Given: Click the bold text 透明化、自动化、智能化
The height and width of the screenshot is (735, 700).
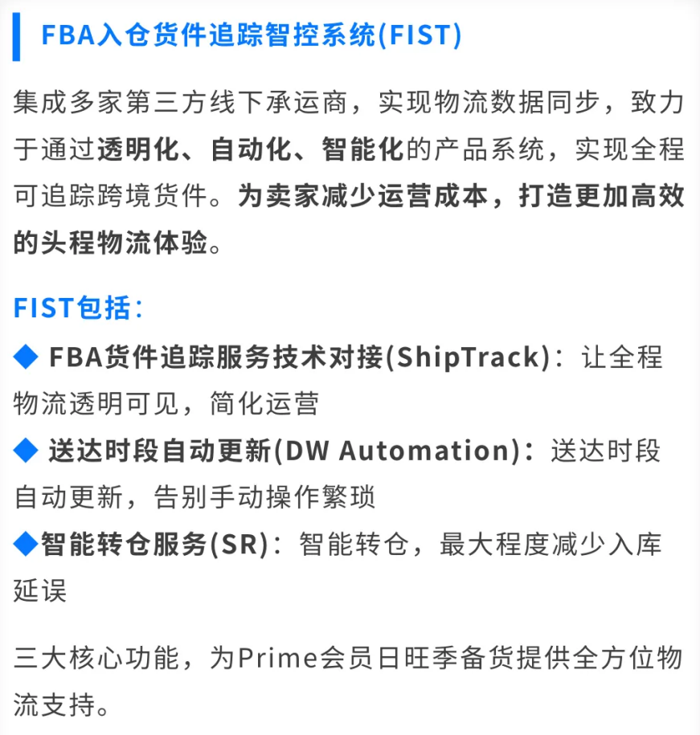Looking at the screenshot, I should (252, 149).
